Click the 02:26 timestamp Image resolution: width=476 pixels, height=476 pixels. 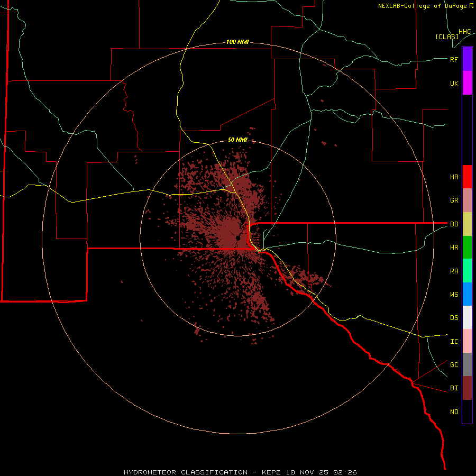click(345, 472)
